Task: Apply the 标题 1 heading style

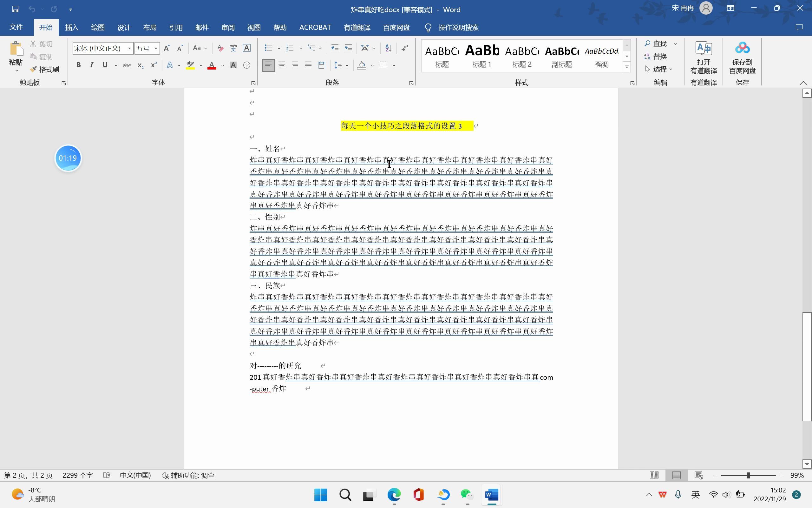Action: click(x=482, y=56)
